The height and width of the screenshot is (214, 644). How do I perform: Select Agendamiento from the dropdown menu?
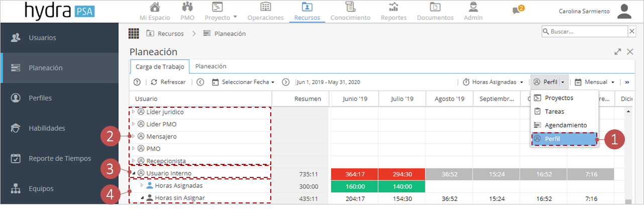coord(566,125)
